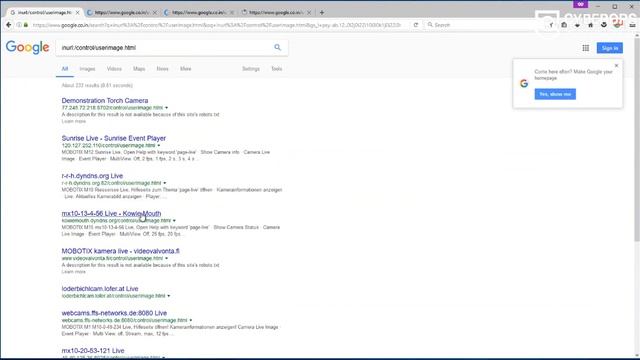Open webcams.ffs-networks.de:8080 Live result

(x=114, y=313)
